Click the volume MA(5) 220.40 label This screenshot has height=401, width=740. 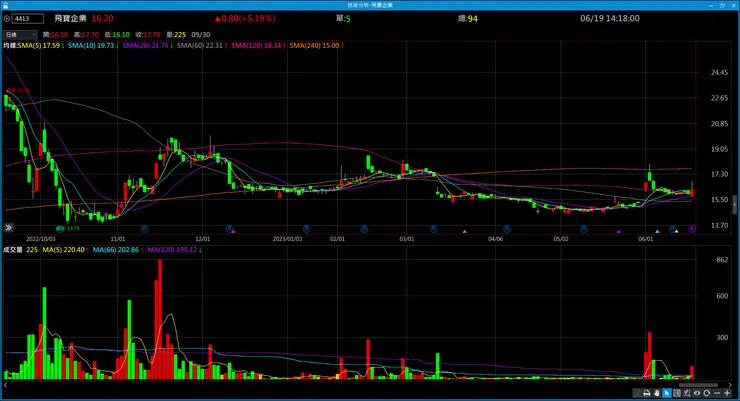[x=66, y=250]
